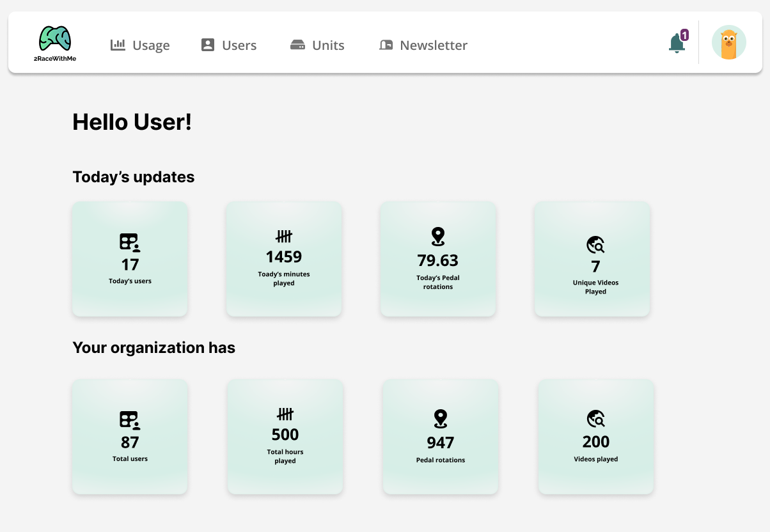
Task: Click the tally icon above 1459
Action: [x=284, y=237]
